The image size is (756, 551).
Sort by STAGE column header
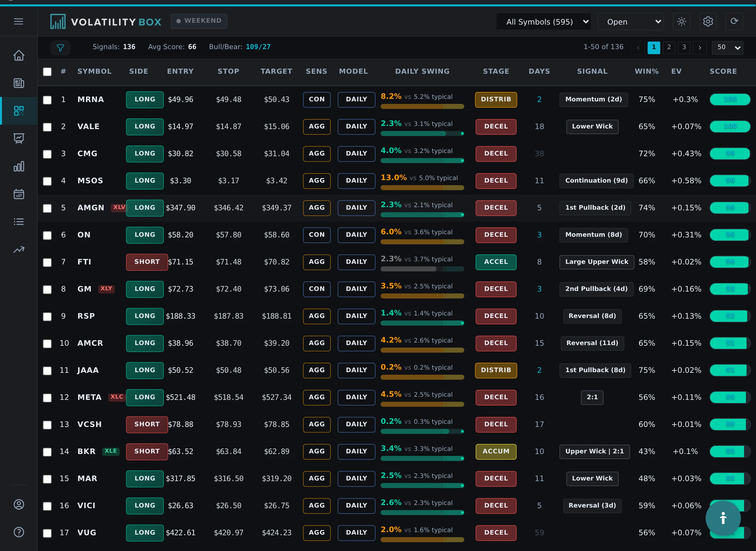[496, 71]
